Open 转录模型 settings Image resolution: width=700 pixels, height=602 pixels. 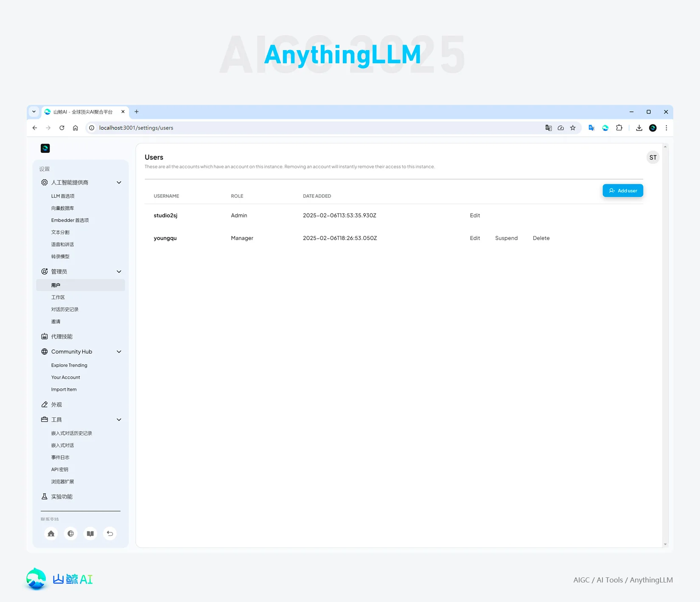point(60,256)
